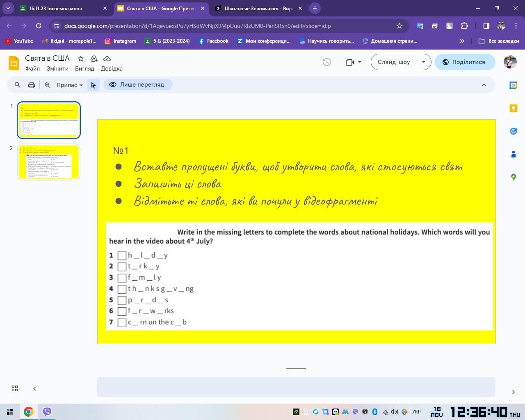This screenshot has height=420, width=525.
Task: Toggle the Лише перегляд view-only mode
Action: (x=138, y=84)
